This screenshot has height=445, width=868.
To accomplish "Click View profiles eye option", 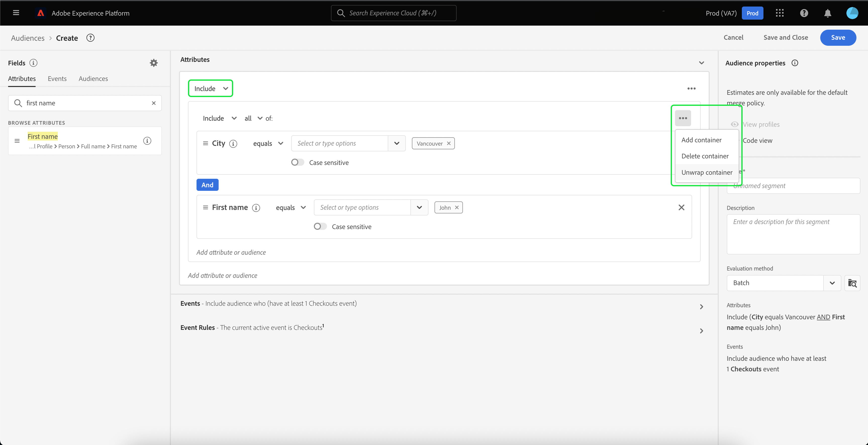I will click(x=761, y=124).
